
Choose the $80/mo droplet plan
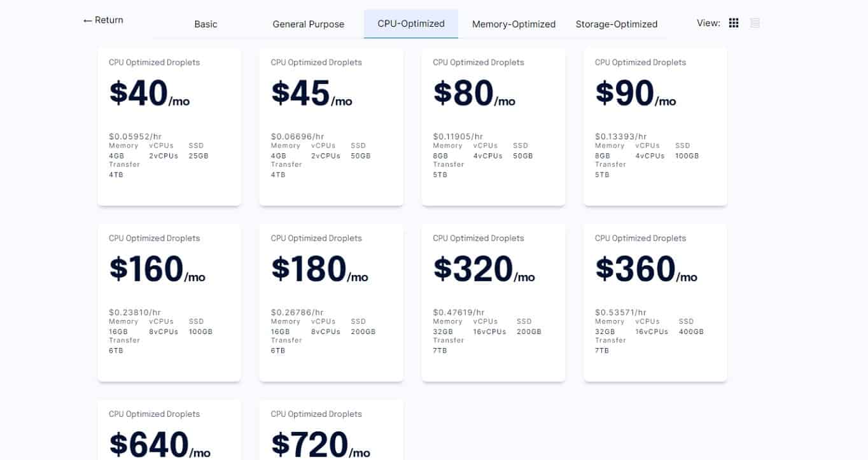coord(493,126)
